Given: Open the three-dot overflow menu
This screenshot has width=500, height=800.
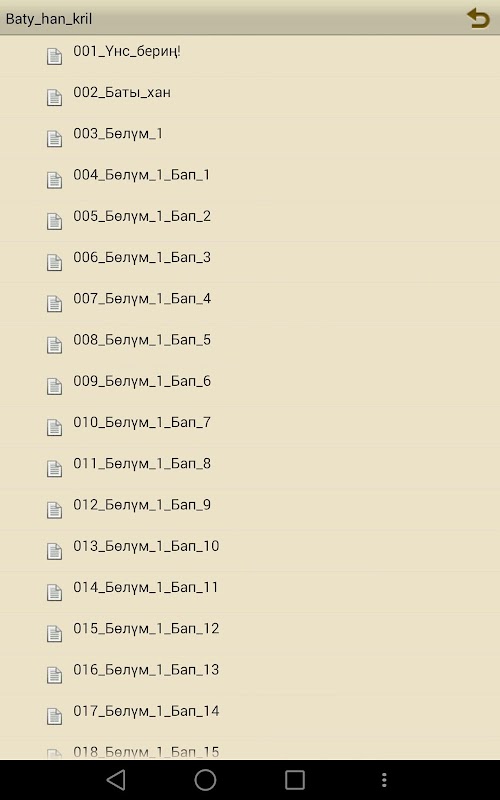Looking at the screenshot, I should pos(384,780).
